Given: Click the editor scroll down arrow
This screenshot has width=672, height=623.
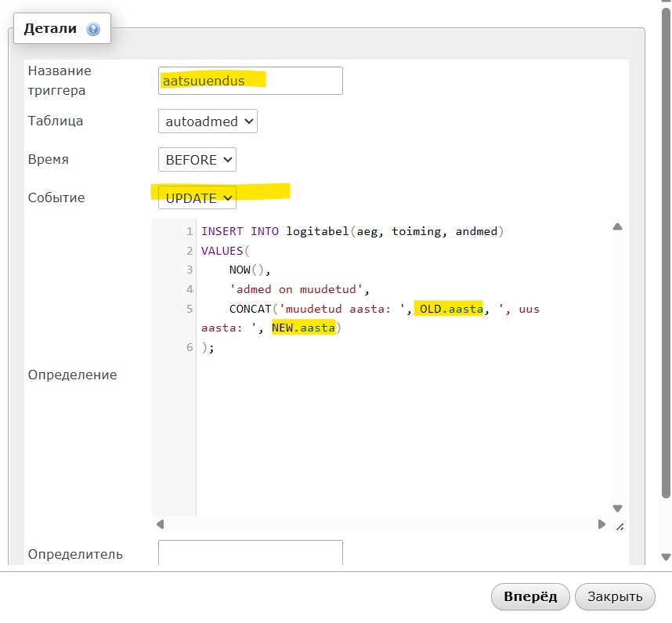Looking at the screenshot, I should (x=617, y=509).
